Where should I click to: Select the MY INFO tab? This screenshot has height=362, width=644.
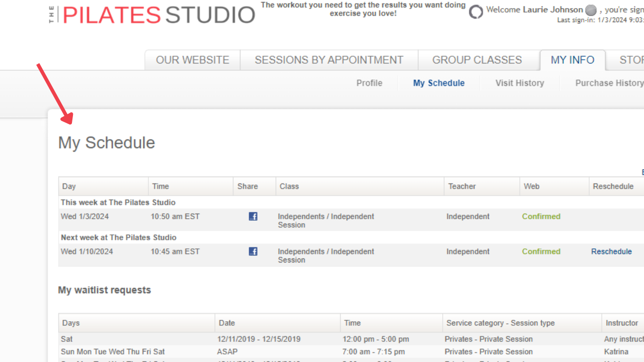click(x=573, y=60)
